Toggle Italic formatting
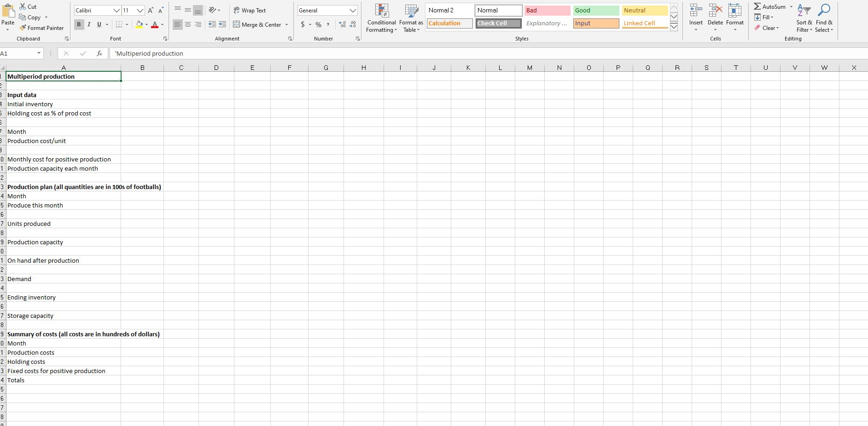The height and width of the screenshot is (426, 868). point(89,24)
